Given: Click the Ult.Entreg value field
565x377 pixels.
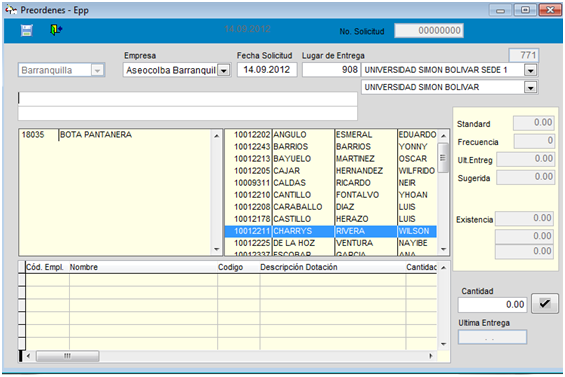Looking at the screenshot, I should pos(525,159).
